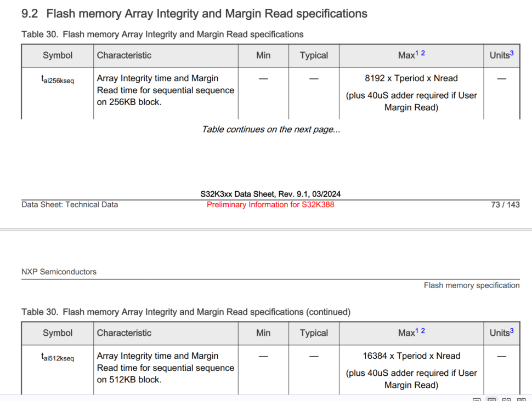The width and height of the screenshot is (532, 401).
Task: Switch to single page view icon
Action: [x=477, y=399]
